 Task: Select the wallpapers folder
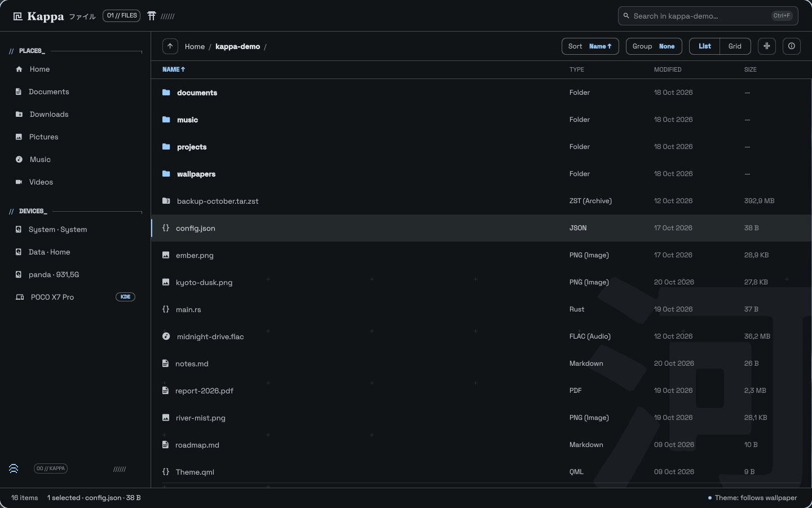pos(482,174)
